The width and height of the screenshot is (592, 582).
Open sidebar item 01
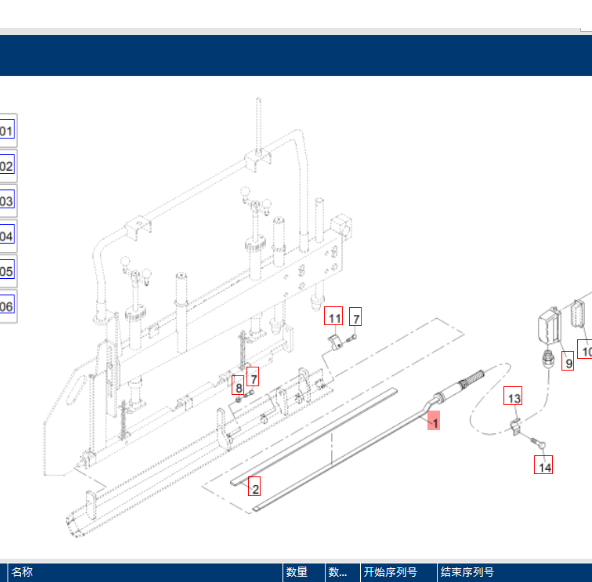click(x=7, y=131)
